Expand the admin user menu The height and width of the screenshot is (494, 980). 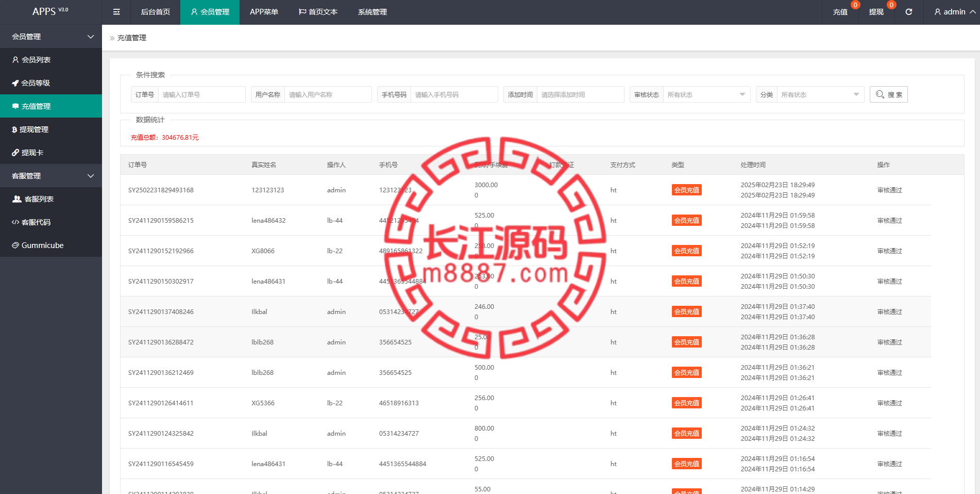[955, 12]
